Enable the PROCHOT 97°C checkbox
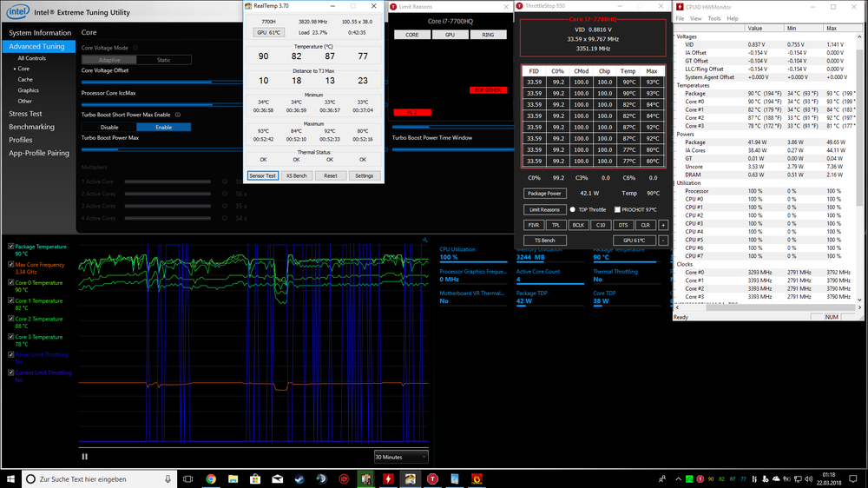This screenshot has width=868, height=488. pyautogui.click(x=617, y=209)
